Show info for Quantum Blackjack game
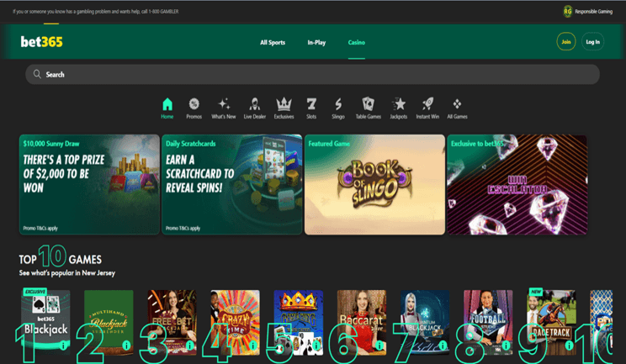Viewport: 626px width, 364px height. click(x=443, y=346)
